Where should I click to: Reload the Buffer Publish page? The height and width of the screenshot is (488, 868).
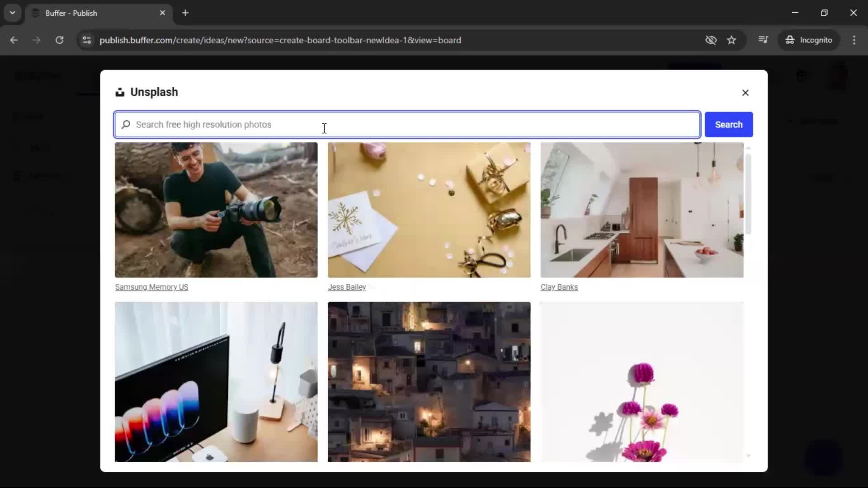coord(59,40)
